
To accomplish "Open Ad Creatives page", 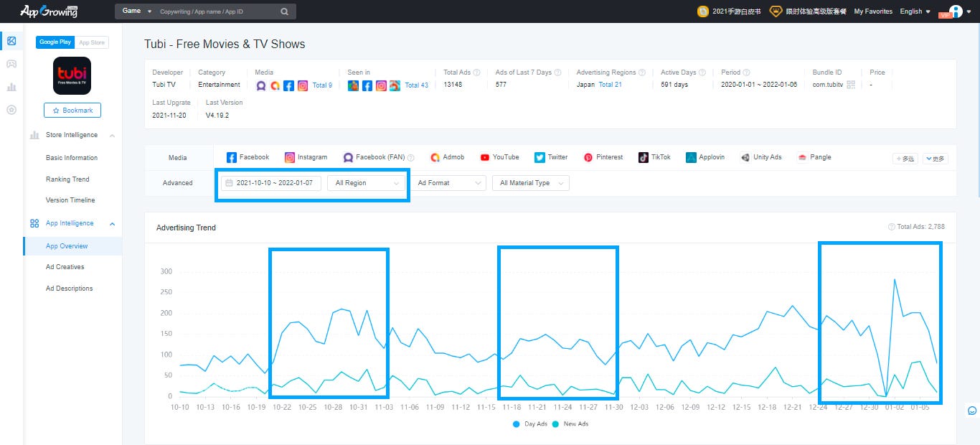I will (65, 267).
